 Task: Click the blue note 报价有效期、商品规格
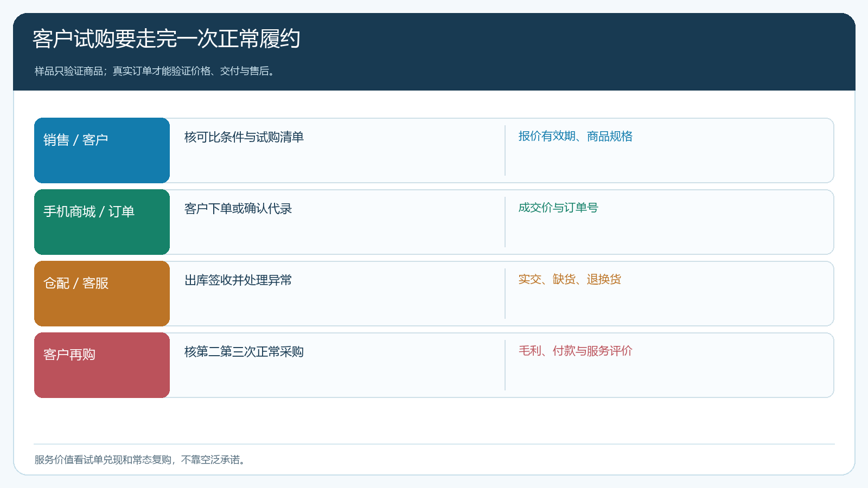coord(576,136)
